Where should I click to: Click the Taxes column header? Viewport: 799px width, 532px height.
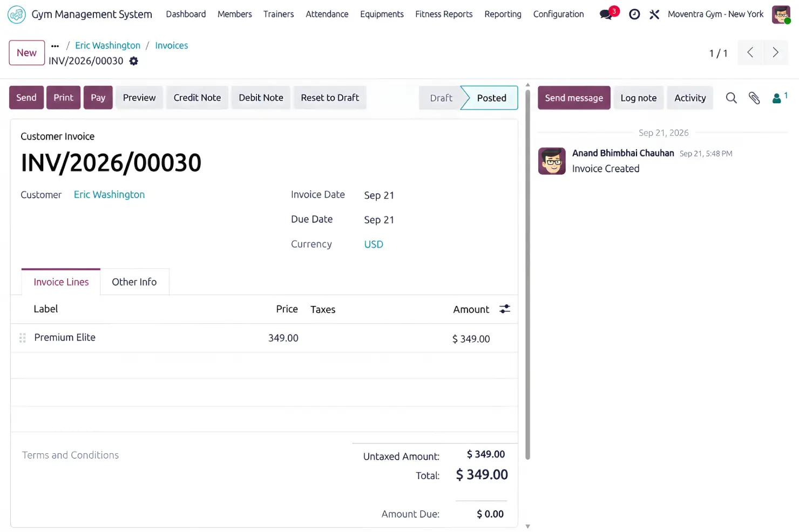coord(323,310)
